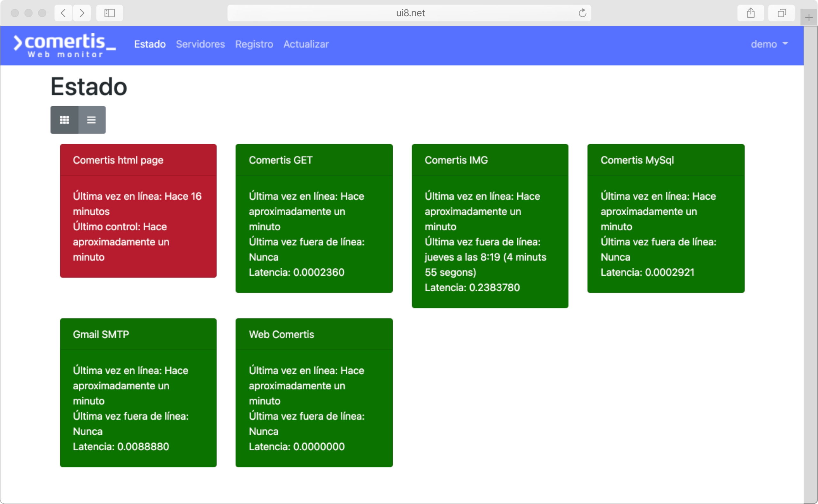This screenshot has height=504, width=818.
Task: Click 'jueves a las 8:19' offline time text
Action: coord(463,257)
